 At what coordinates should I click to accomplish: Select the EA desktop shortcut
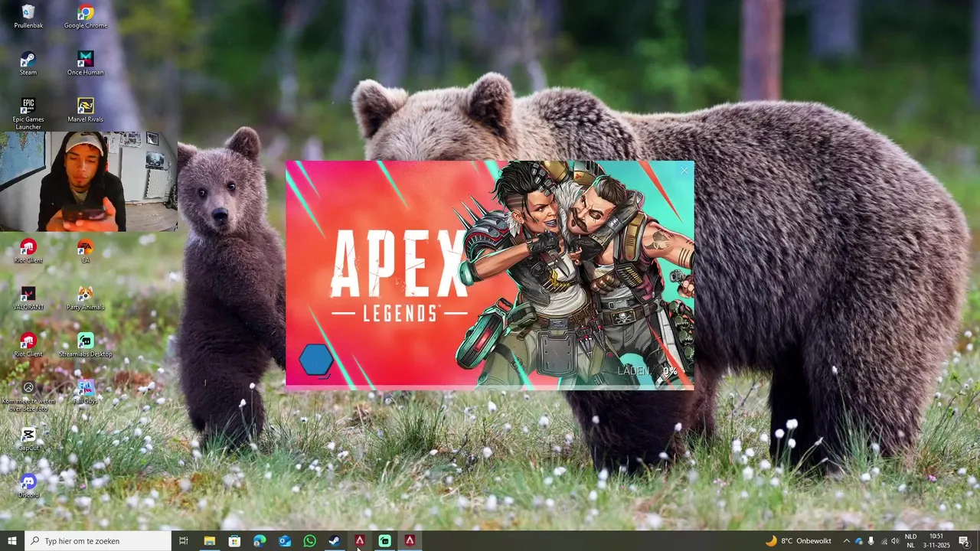pyautogui.click(x=86, y=251)
